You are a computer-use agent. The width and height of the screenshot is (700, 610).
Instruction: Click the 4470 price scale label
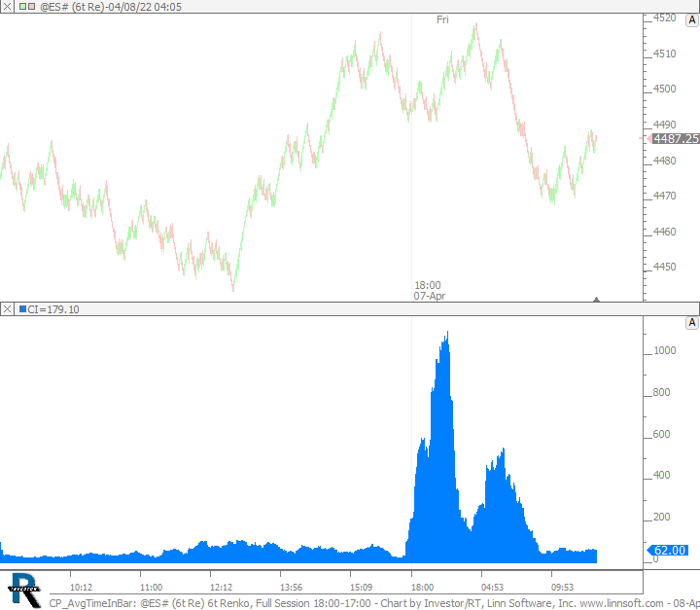[x=664, y=196]
